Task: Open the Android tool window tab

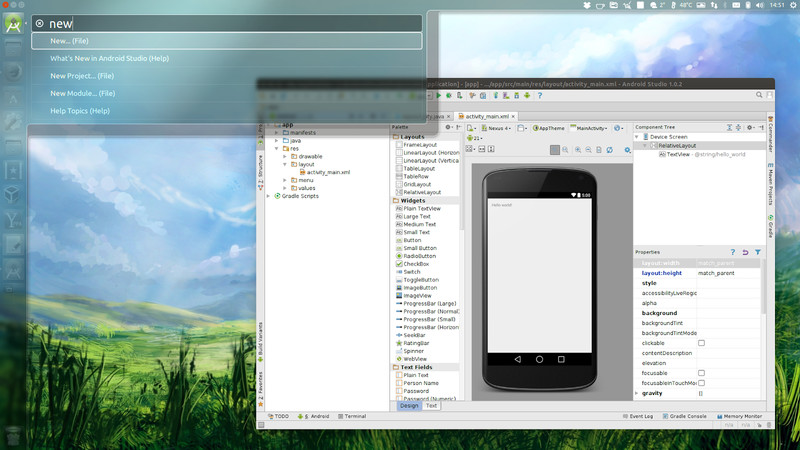Action: coord(314,416)
